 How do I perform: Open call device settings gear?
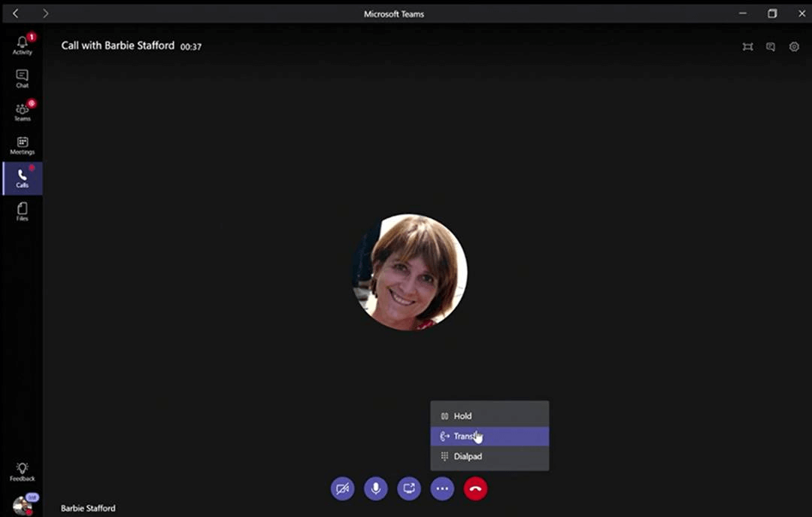(x=794, y=47)
